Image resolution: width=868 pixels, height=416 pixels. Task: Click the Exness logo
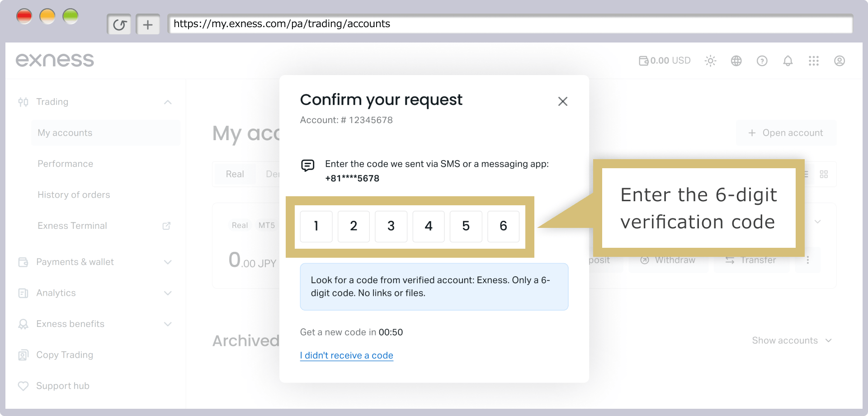click(x=55, y=60)
